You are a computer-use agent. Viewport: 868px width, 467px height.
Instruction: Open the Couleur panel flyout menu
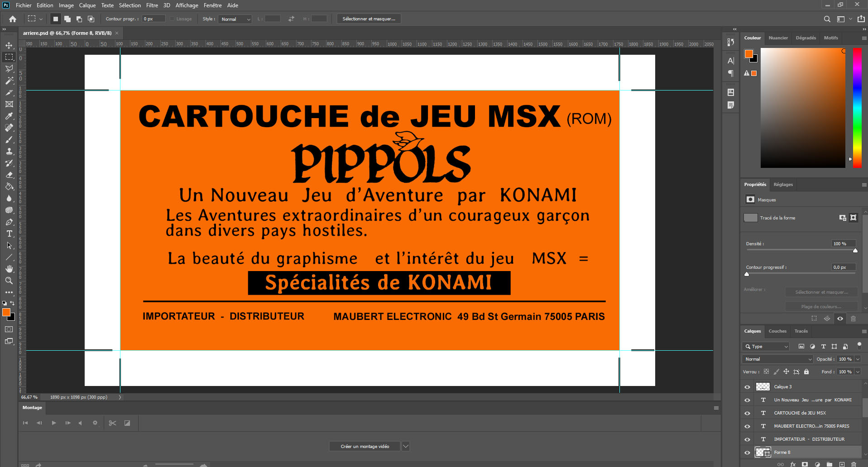tap(864, 38)
